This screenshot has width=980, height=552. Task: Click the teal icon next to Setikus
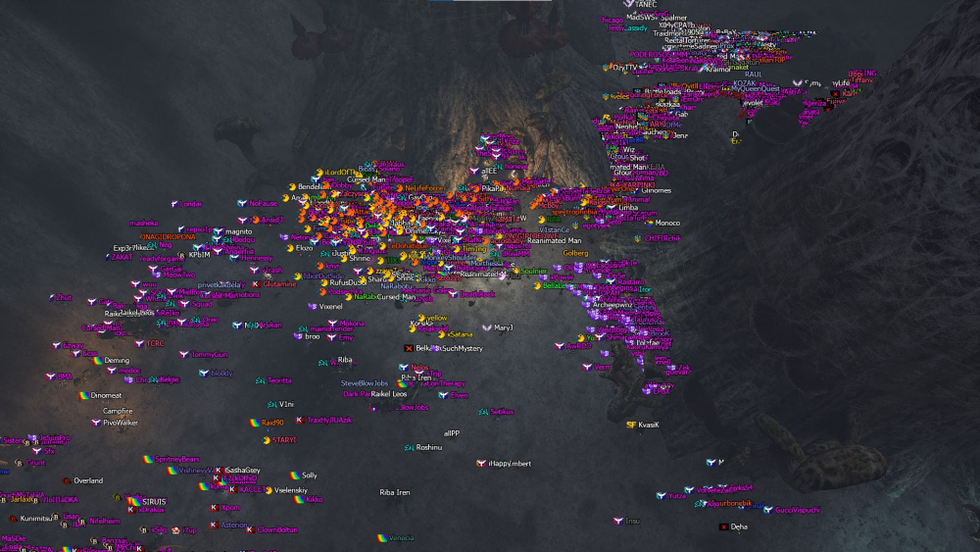point(483,412)
